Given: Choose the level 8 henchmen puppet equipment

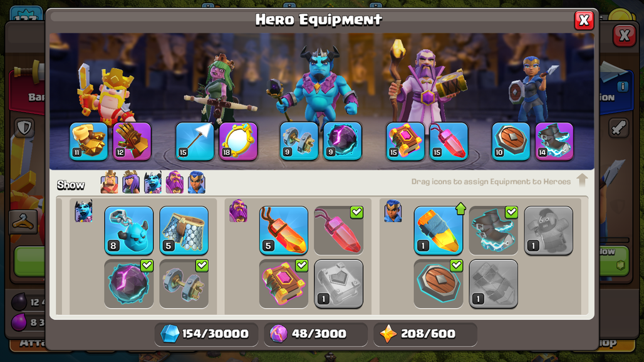Looking at the screenshot, I should 129,230.
